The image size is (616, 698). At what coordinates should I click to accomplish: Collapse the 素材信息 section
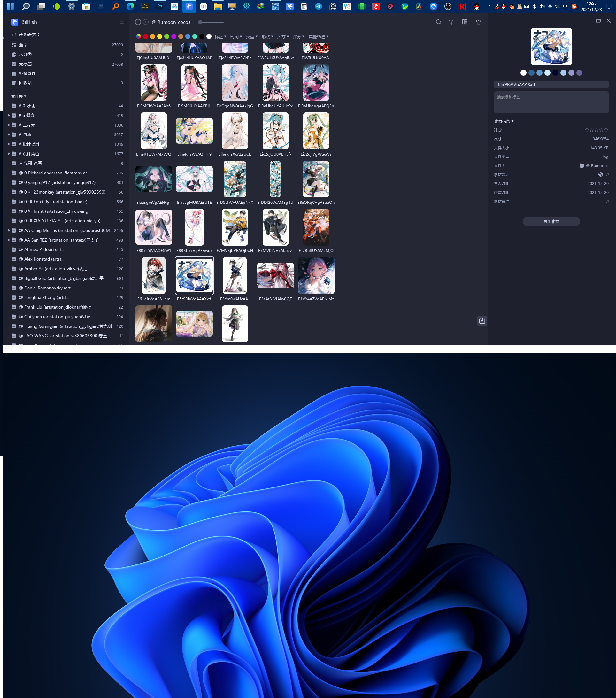(x=504, y=121)
